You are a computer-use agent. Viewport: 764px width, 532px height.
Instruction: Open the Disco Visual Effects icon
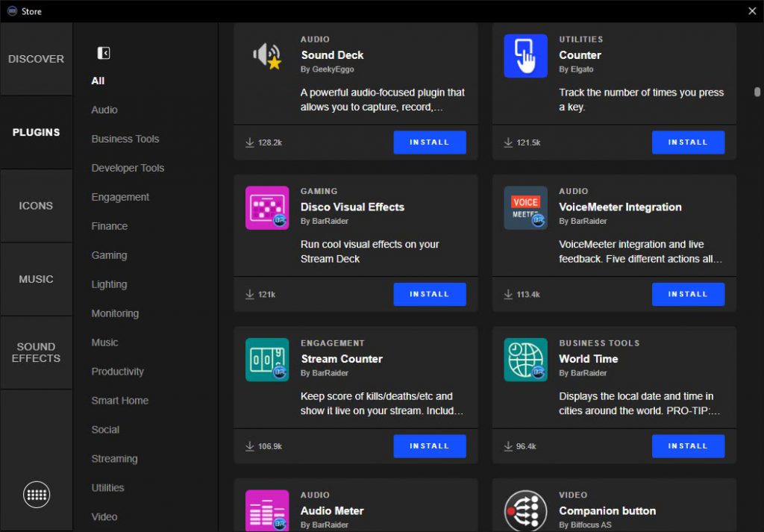click(x=267, y=208)
